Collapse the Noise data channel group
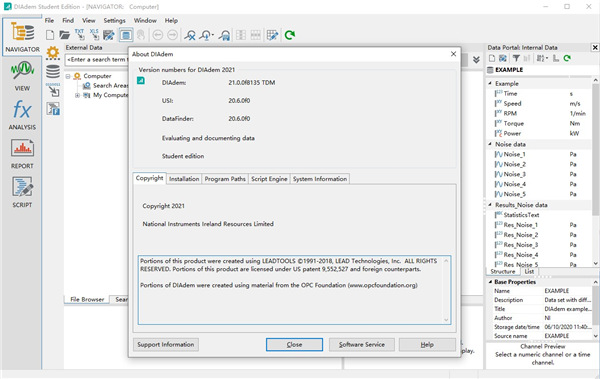Image resolution: width=600 pixels, height=379 pixels. click(490, 144)
